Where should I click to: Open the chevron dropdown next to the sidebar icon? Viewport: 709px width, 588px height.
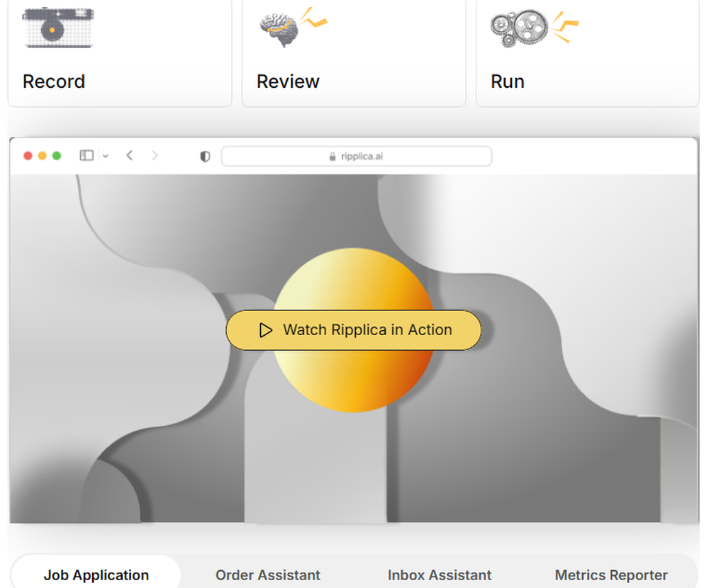(x=105, y=156)
